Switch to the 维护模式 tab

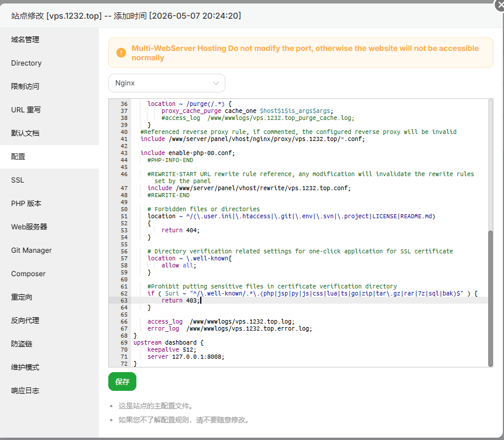(x=25, y=367)
